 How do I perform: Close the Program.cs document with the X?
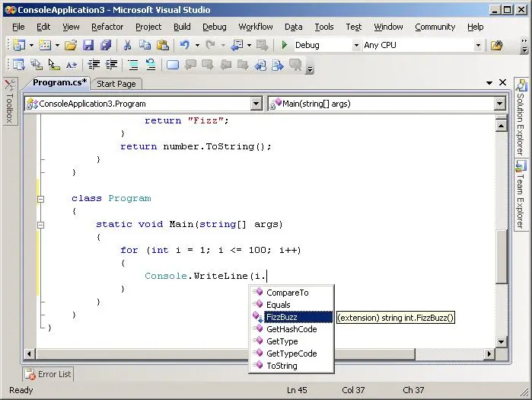pyautogui.click(x=503, y=82)
